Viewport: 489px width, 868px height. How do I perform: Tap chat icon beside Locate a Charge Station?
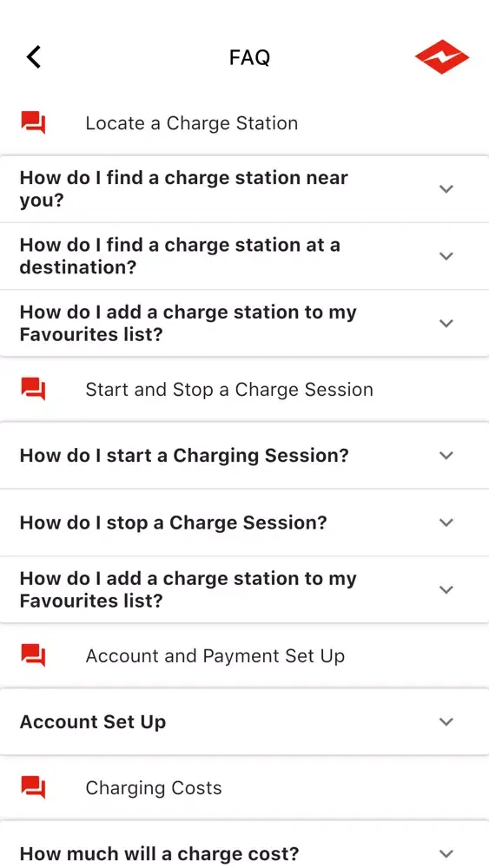pos(33,122)
